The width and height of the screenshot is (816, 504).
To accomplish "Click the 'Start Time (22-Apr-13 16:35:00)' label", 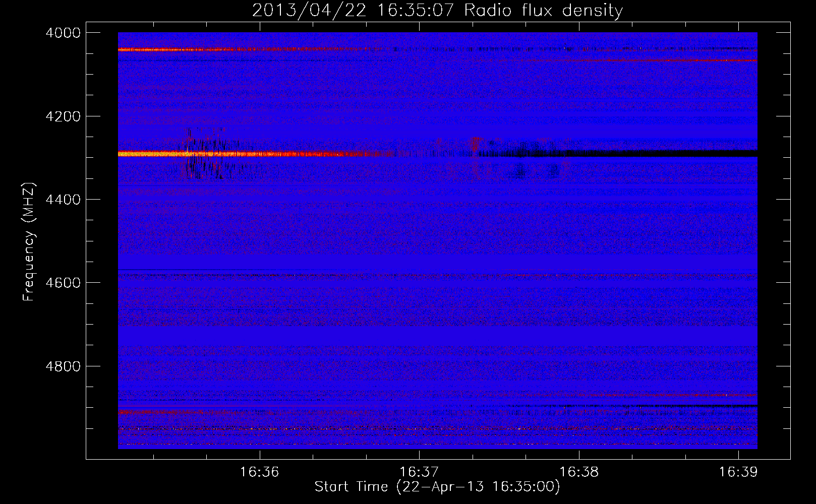I will pyautogui.click(x=437, y=487).
